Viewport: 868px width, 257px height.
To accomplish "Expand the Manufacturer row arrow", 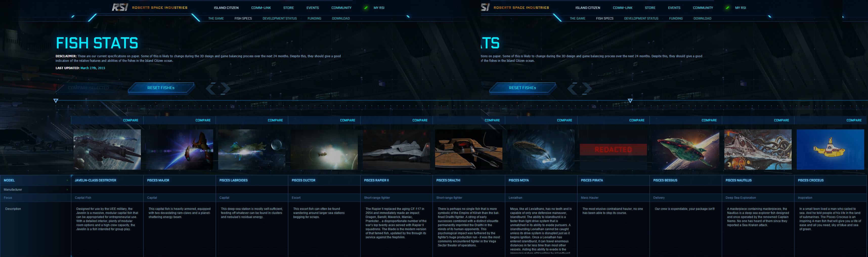I will coord(67,190).
